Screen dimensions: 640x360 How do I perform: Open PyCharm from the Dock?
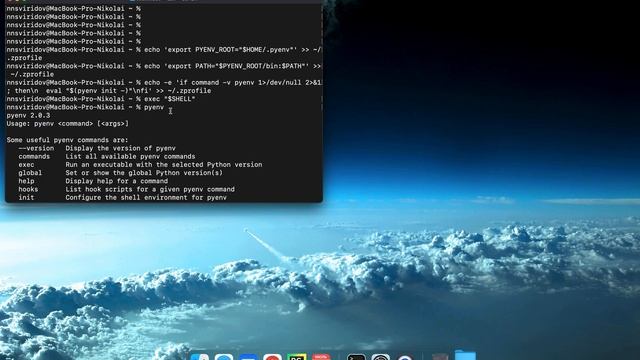[297, 358]
